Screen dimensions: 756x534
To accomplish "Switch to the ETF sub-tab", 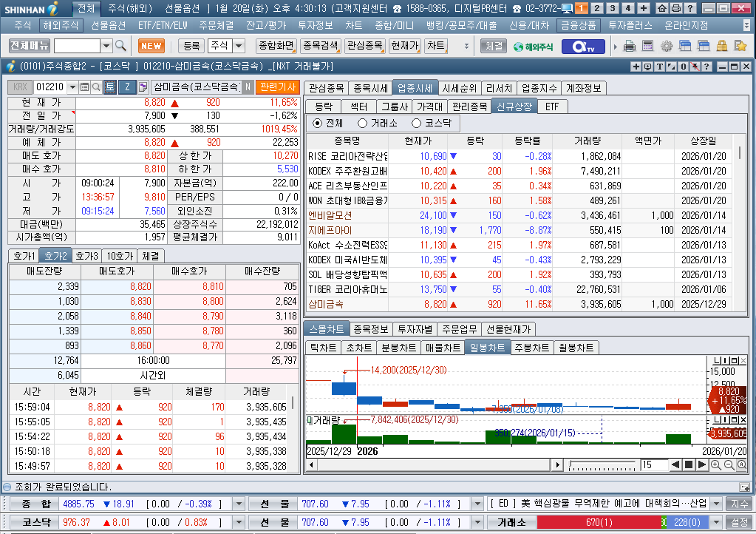I will [552, 107].
